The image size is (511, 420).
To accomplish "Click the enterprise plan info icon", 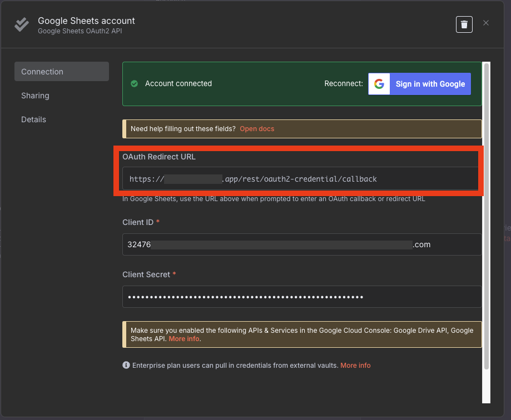I will coord(126,365).
